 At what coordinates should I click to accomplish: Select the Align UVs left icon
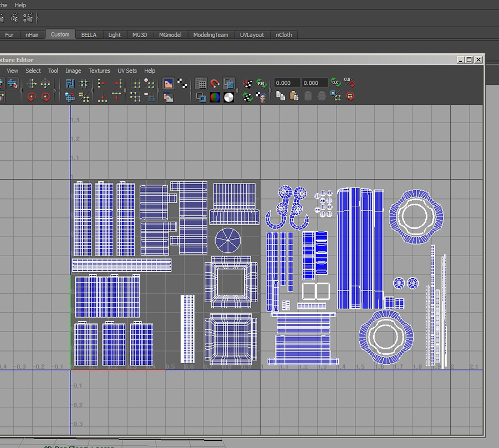[101, 84]
